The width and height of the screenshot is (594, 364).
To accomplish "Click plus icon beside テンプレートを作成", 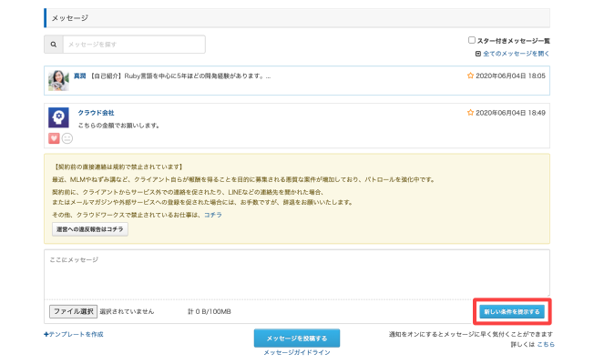I will pos(46,335).
